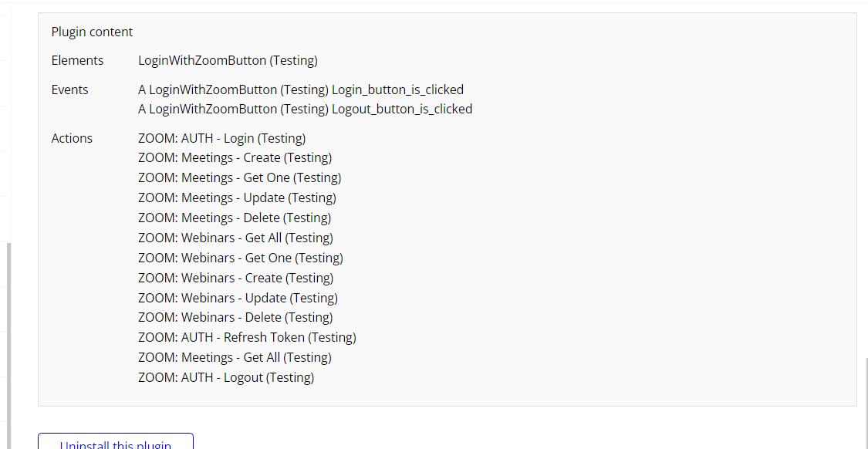The width and height of the screenshot is (868, 449).
Task: Click the left vertical scrollbar thumb
Action: pyautogui.click(x=8, y=346)
